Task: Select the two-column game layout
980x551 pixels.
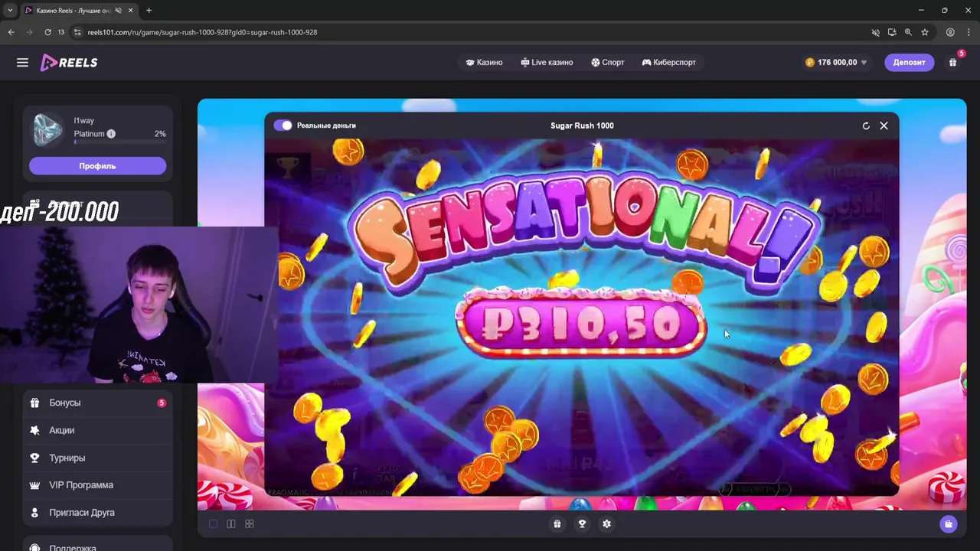Action: point(230,524)
